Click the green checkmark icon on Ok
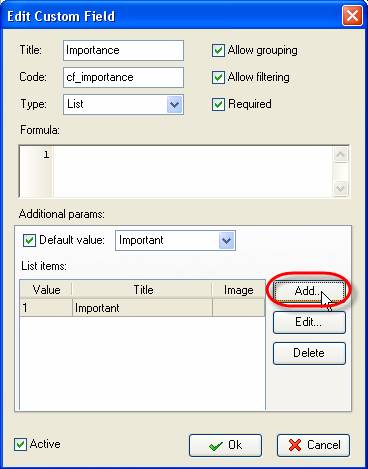 (x=216, y=446)
